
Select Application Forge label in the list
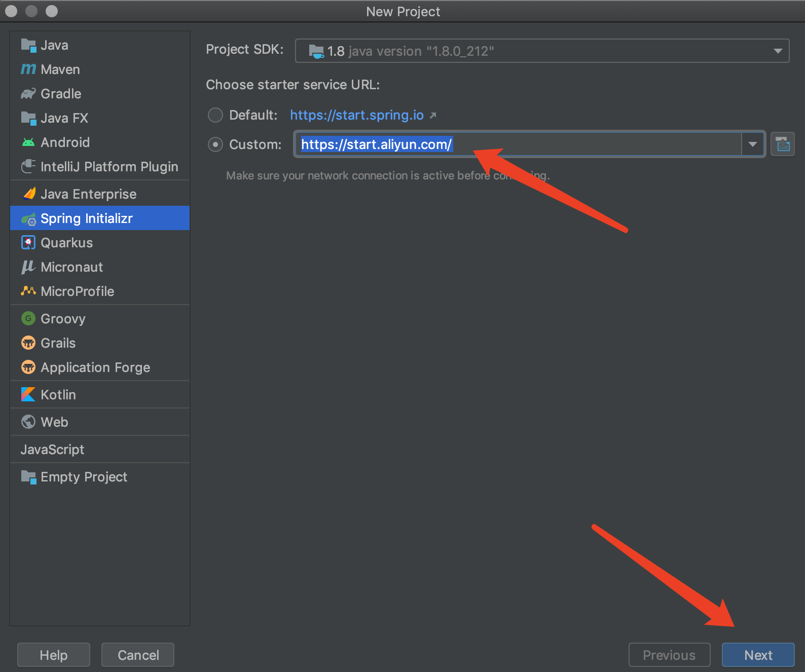point(95,367)
